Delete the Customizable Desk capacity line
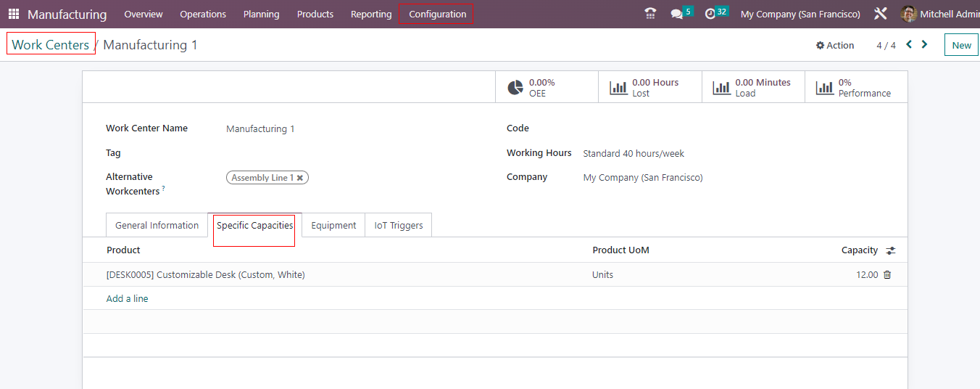The image size is (980, 389). (887, 275)
